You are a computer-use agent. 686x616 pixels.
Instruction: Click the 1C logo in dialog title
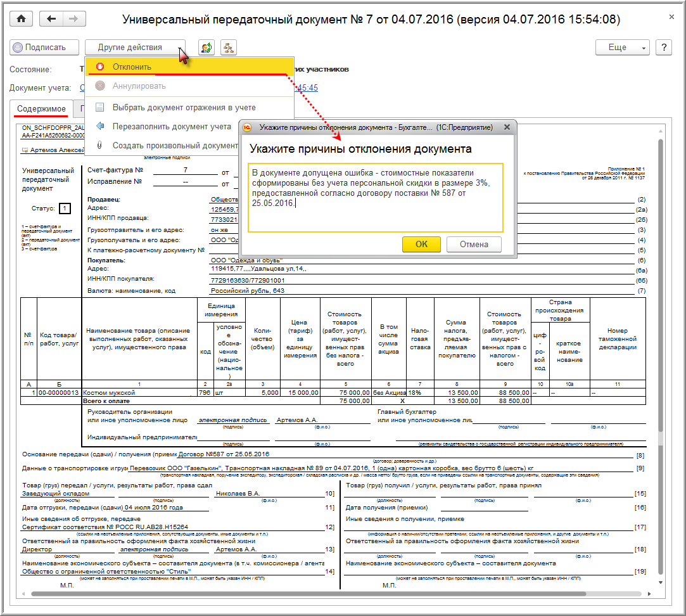pos(247,127)
